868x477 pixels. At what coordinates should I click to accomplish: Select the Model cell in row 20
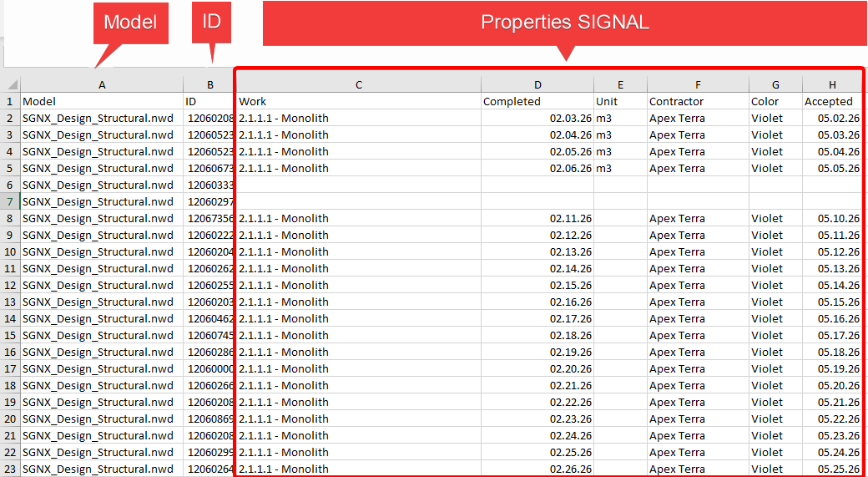[x=102, y=419]
